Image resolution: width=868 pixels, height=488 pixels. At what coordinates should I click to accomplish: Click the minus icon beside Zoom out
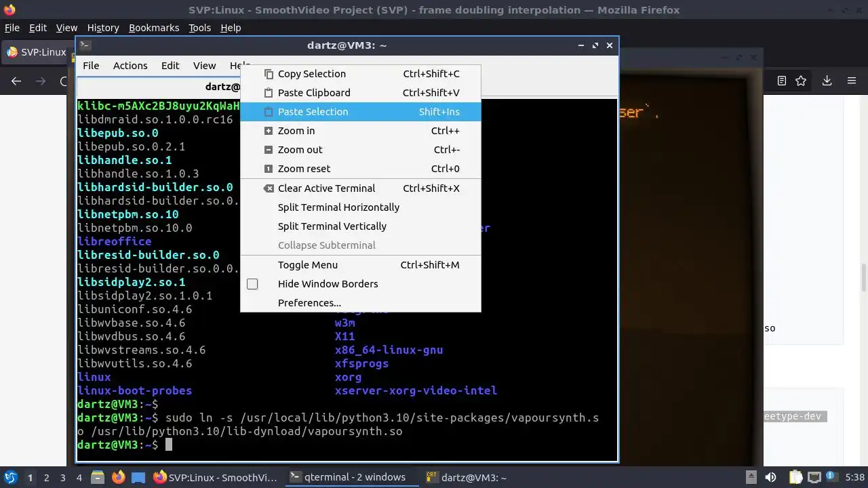pos(269,150)
